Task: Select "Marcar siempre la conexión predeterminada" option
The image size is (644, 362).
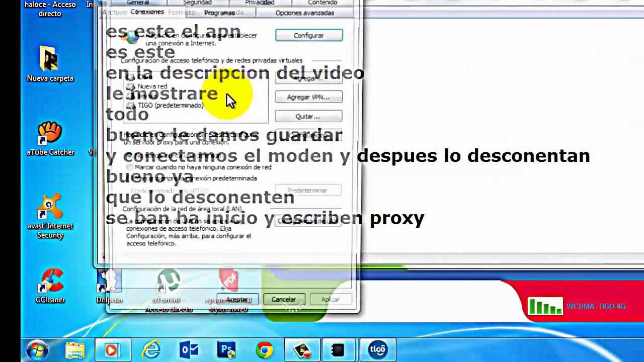Action: click(192, 178)
